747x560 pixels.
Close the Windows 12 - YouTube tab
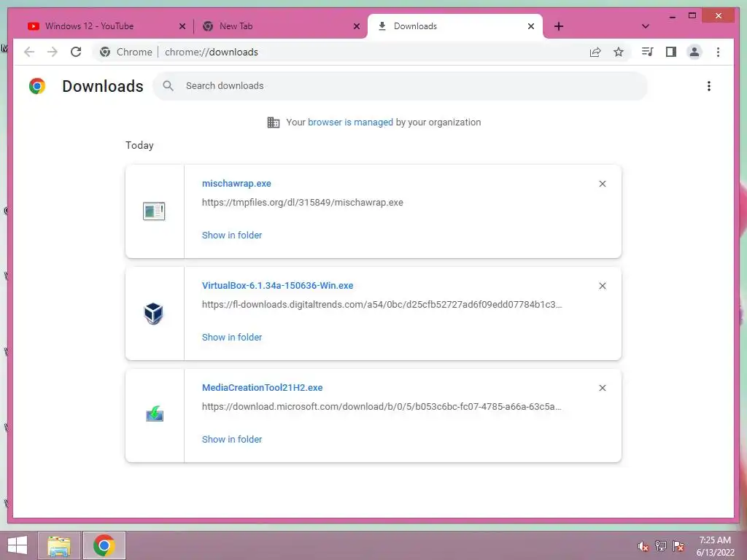coord(182,27)
